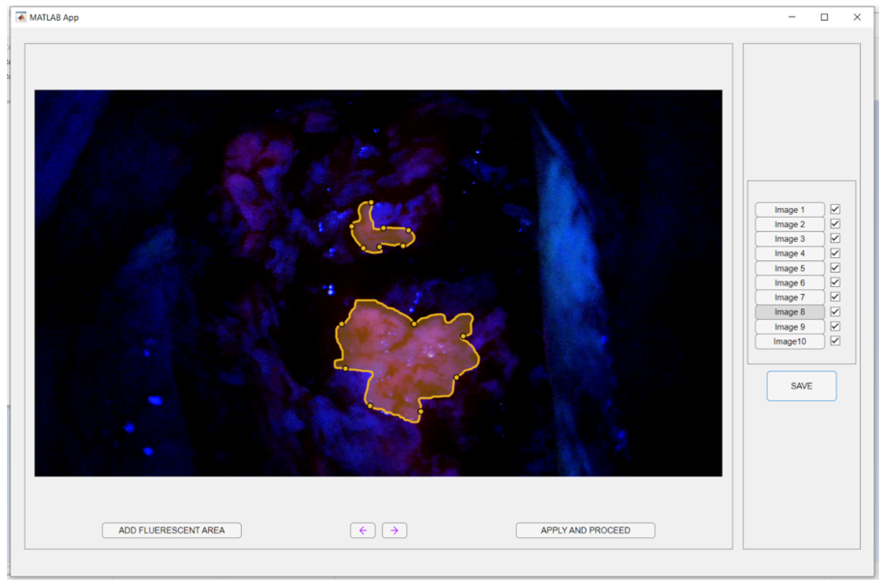
Task: Show Image 6 from the image list
Action: coord(789,283)
